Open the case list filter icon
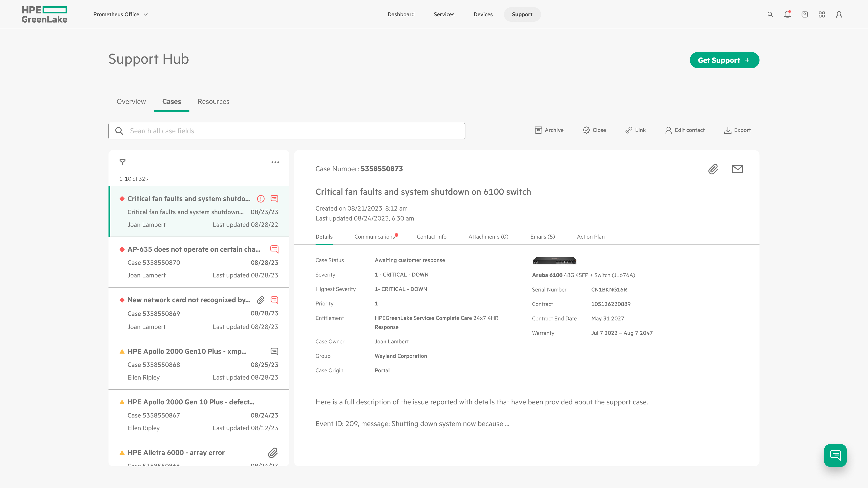This screenshot has width=868, height=488. tap(122, 162)
